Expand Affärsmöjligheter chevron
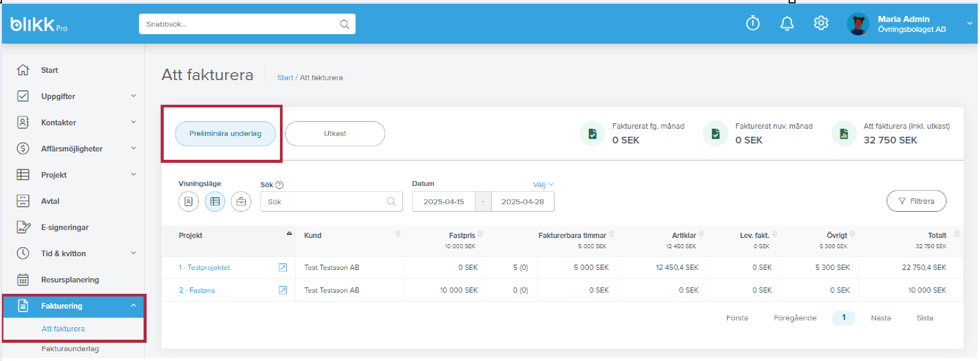 pyautogui.click(x=133, y=148)
